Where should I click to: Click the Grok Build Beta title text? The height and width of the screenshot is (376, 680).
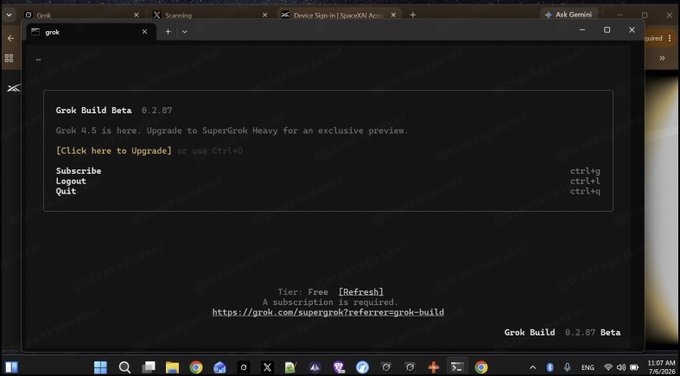94,110
